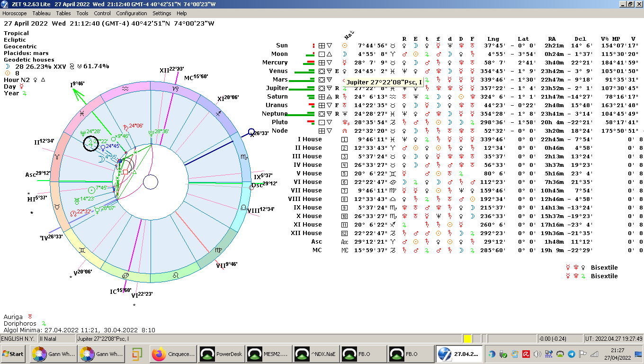The width and height of the screenshot is (644, 364).
Task: Click the Dcl column header
Action: [x=580, y=39]
